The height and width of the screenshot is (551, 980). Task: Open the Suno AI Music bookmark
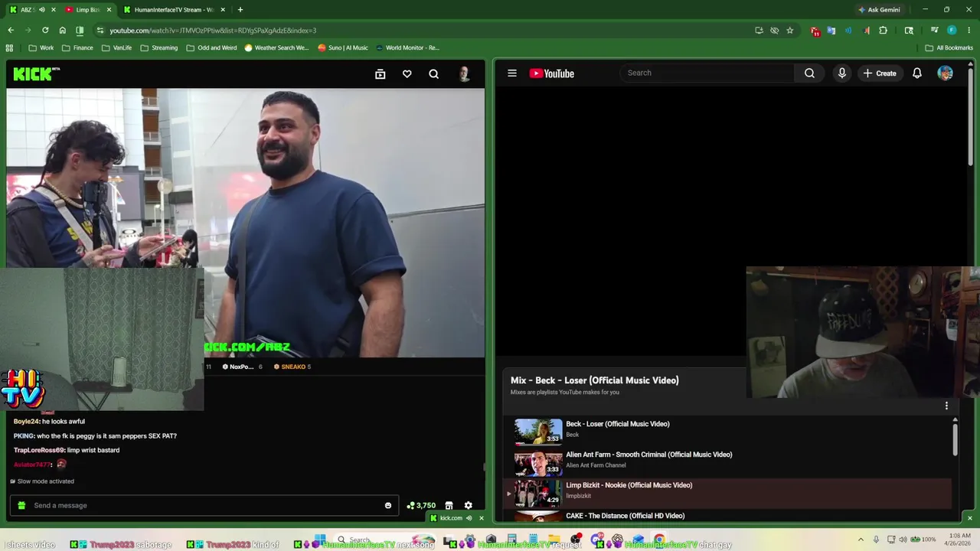point(343,47)
